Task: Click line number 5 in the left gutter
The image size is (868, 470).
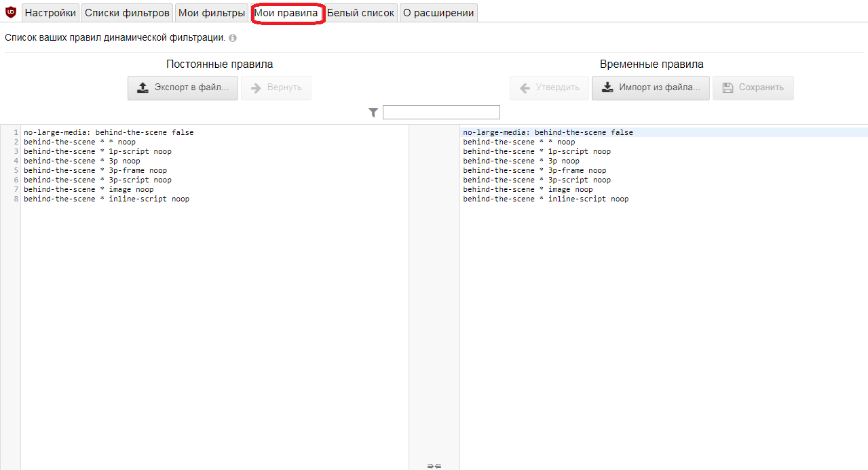Action: (x=16, y=170)
